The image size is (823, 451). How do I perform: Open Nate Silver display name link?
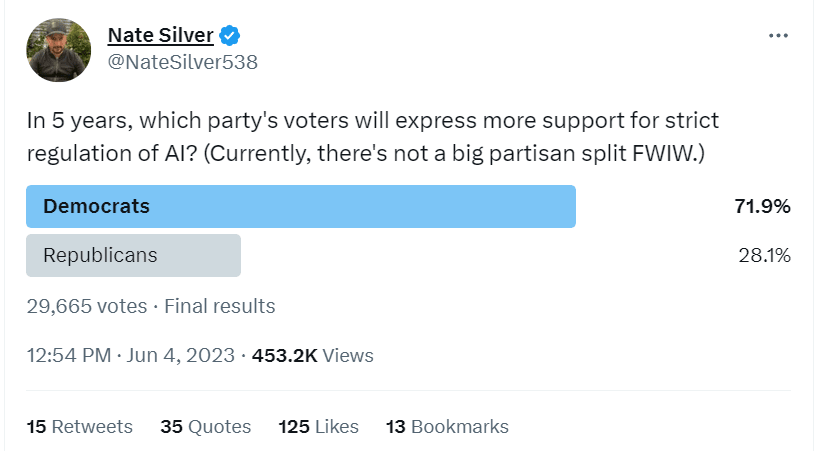point(160,36)
